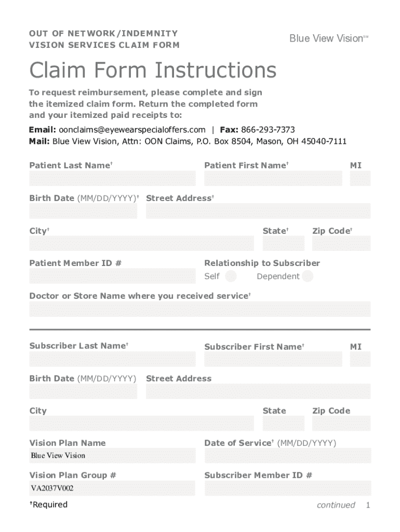Click the Doctor or Store Name field
This screenshot has width=400, height=532.
[x=200, y=309]
